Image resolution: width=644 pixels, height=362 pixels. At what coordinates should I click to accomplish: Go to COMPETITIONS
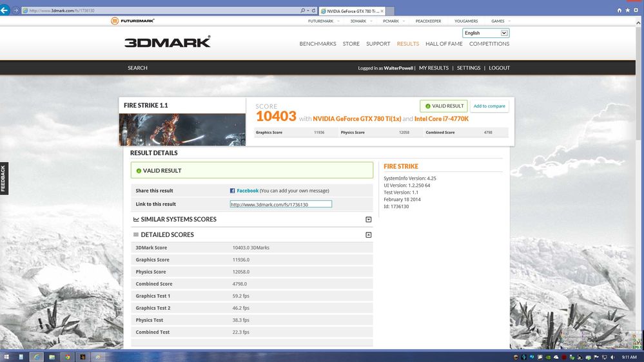[489, 44]
